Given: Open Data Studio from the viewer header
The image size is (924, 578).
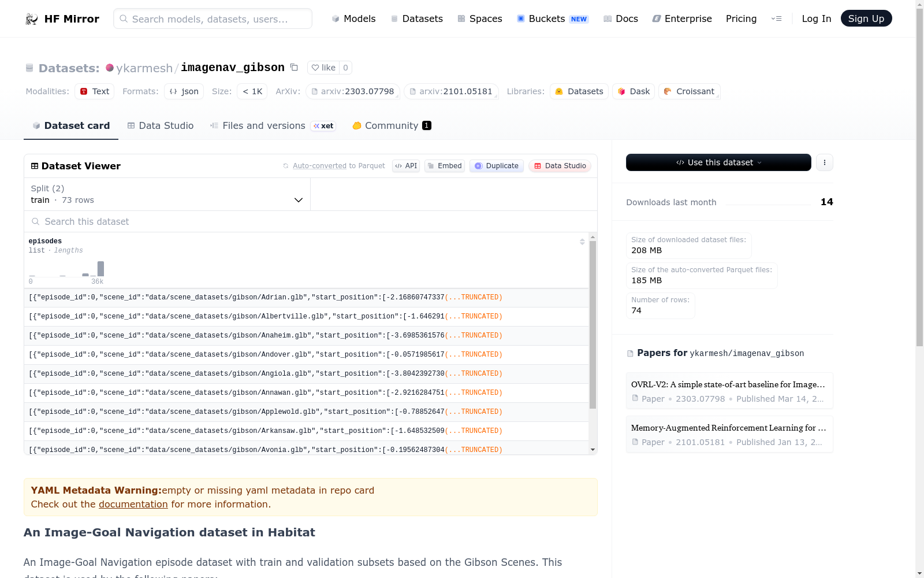Looking at the screenshot, I should (560, 166).
